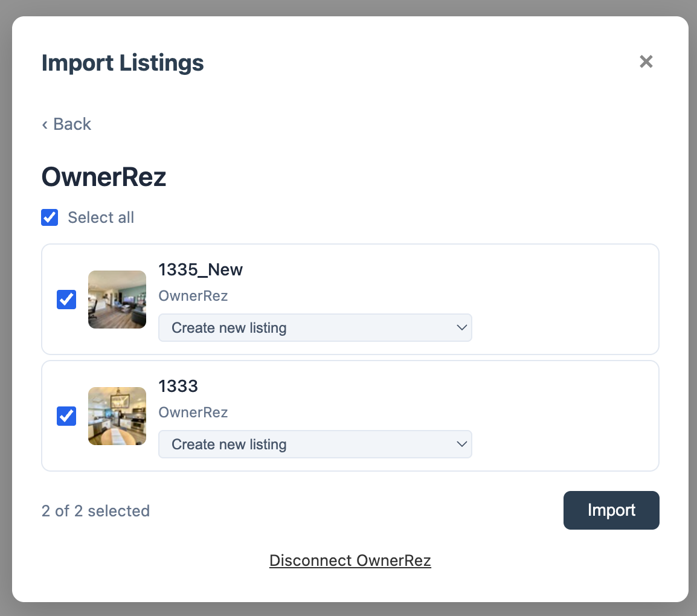Click the Import button
This screenshot has width=697, height=616.
(611, 510)
